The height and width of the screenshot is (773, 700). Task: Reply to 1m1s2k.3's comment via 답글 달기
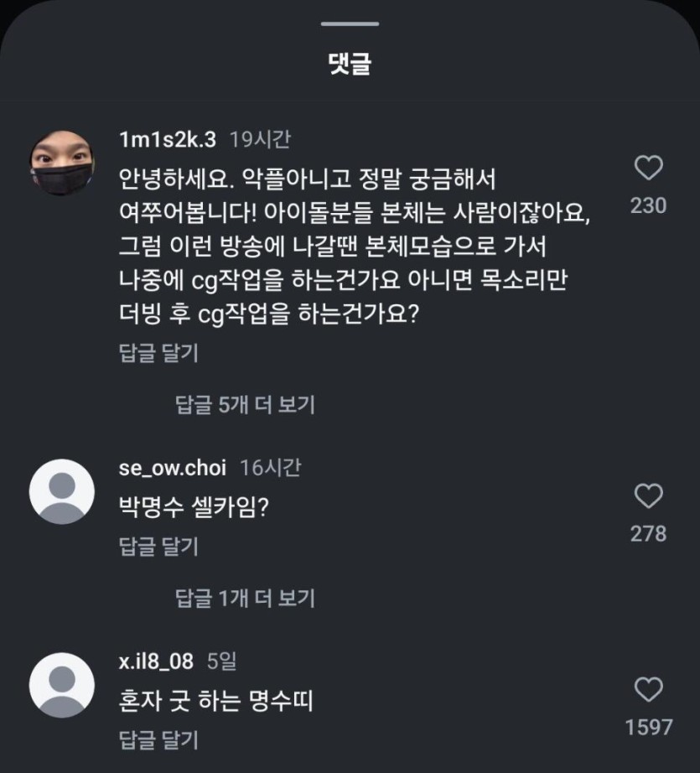click(x=159, y=353)
